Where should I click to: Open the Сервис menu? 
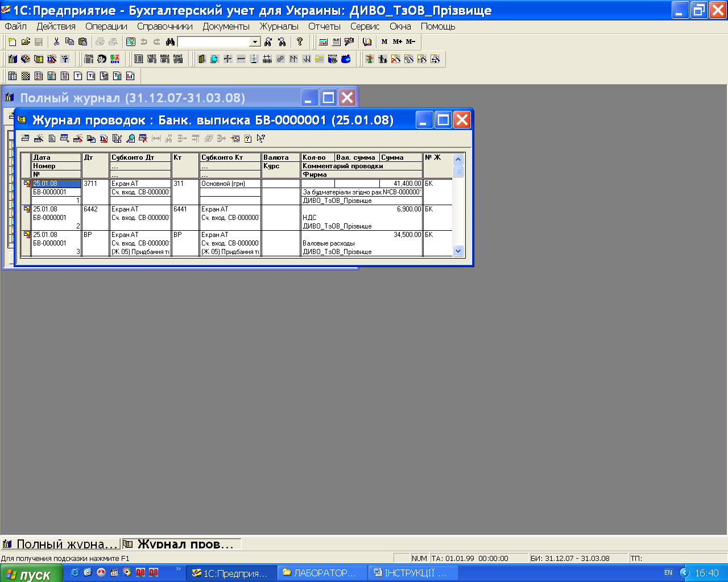point(365,26)
